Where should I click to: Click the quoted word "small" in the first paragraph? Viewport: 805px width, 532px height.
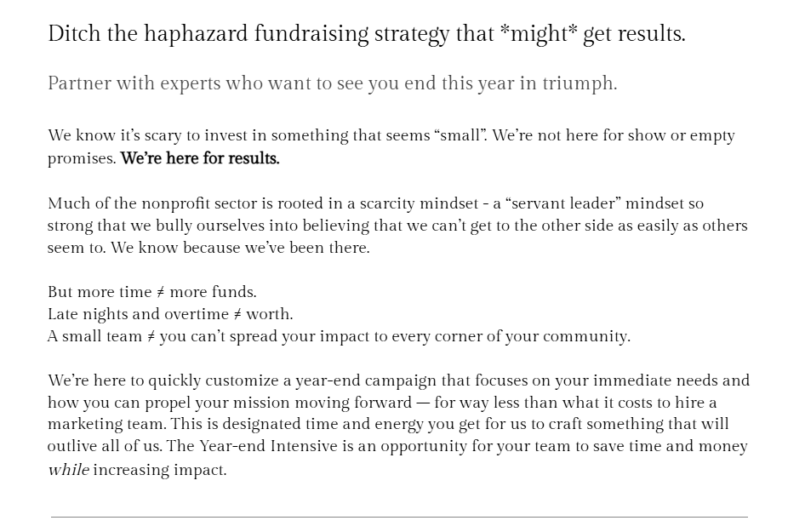460,135
